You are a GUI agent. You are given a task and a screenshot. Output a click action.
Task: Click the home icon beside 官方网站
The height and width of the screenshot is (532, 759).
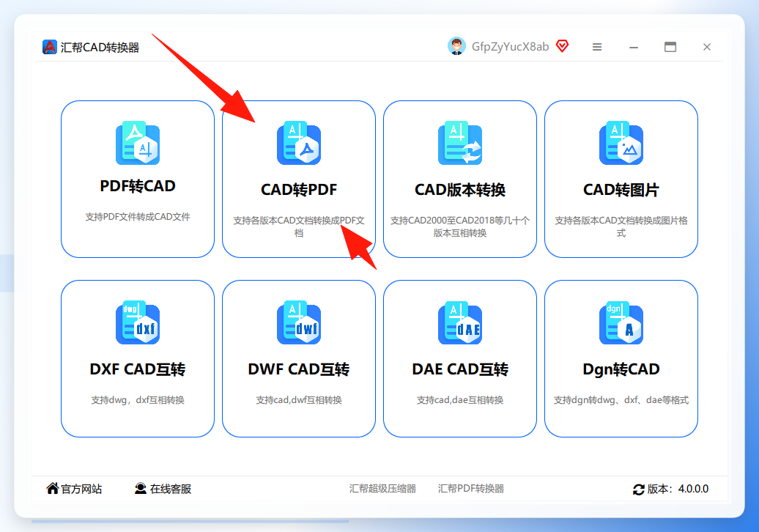coord(52,489)
